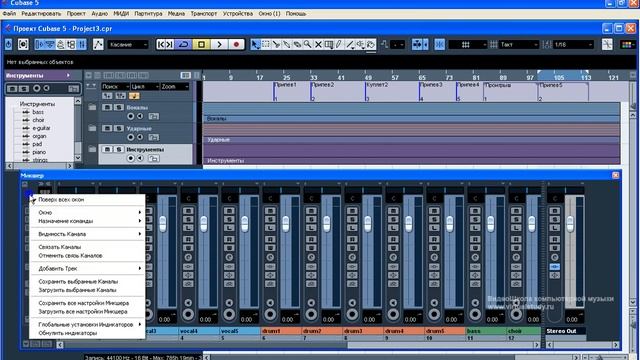This screenshot has width=640, height=360.
Task: Click the mixer horizontal scrollbar right arrow
Action: (x=537, y=345)
